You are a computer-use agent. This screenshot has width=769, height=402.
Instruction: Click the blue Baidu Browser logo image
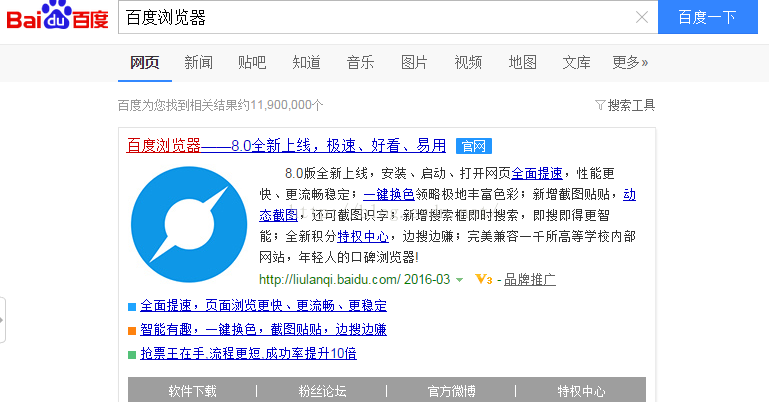(x=189, y=225)
